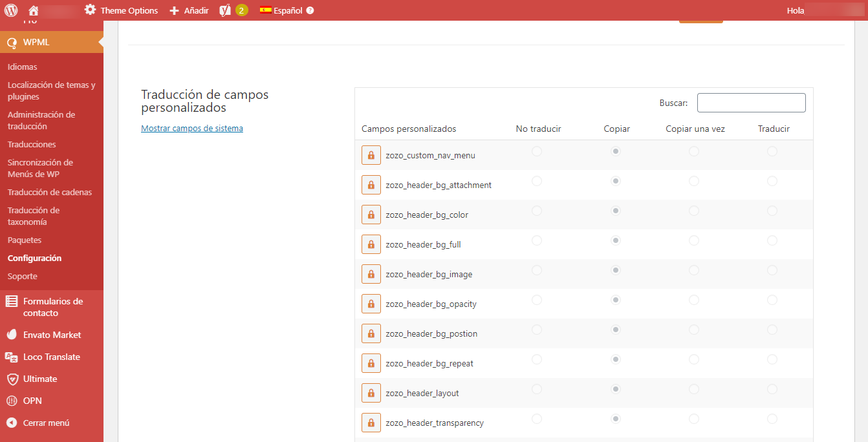Click the home site icon

coord(34,10)
